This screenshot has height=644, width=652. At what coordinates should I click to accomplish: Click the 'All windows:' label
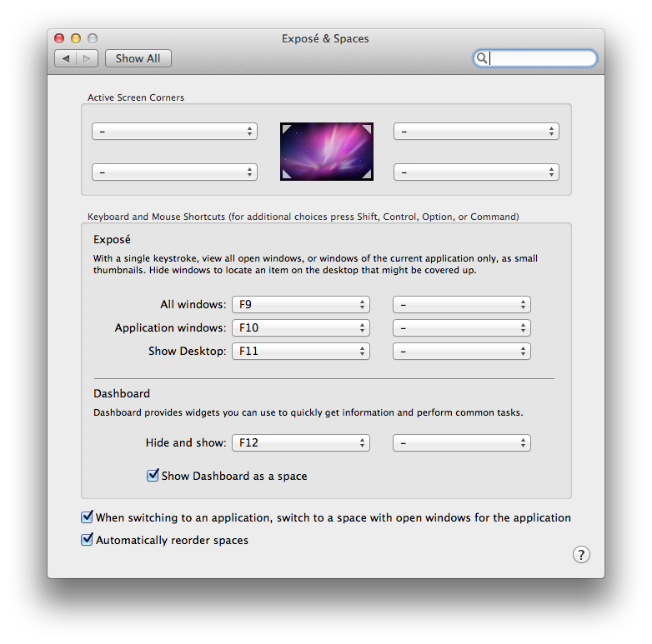193,305
